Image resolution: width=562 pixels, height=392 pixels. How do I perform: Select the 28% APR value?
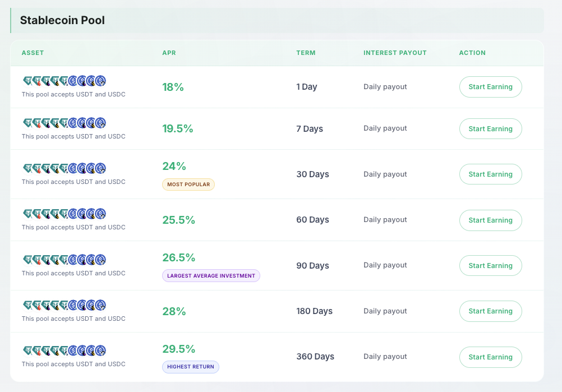pos(174,311)
